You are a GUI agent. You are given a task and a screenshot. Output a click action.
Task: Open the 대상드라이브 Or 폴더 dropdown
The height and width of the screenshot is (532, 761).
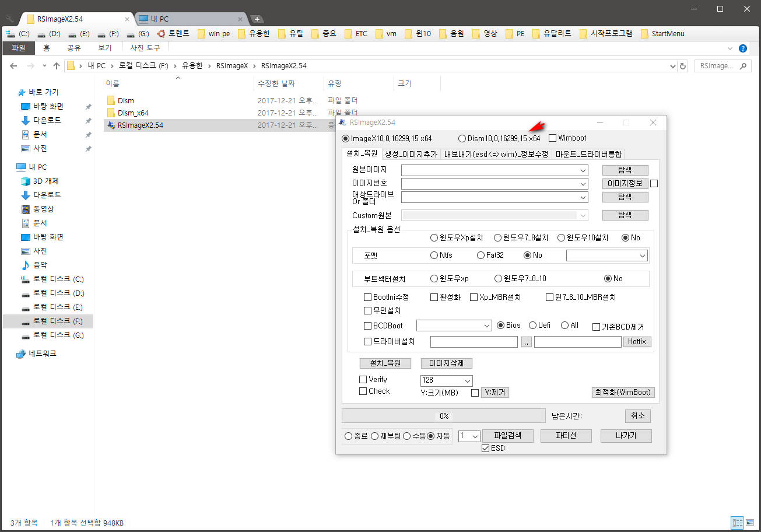tap(584, 197)
